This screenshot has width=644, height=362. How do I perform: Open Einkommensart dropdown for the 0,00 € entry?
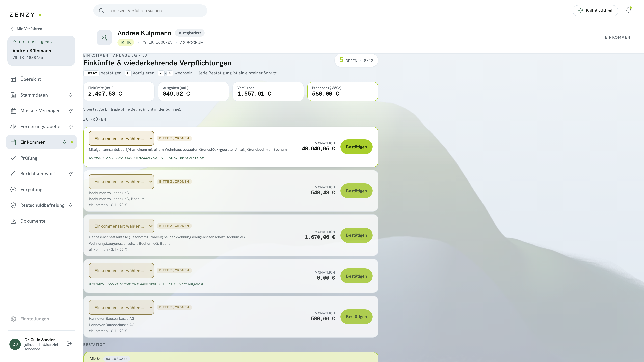point(121,270)
